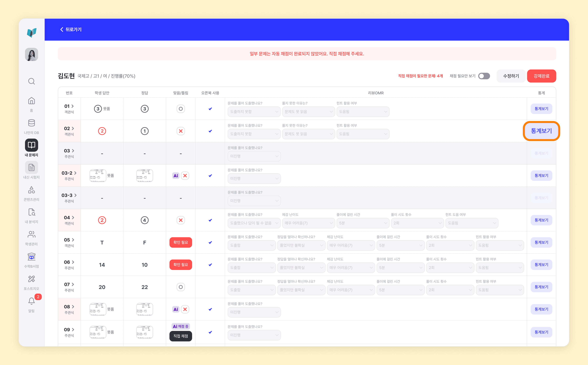Open the 콘텐츠관리 shapes icon
Viewport: 588px width, 365px height.
click(x=31, y=190)
